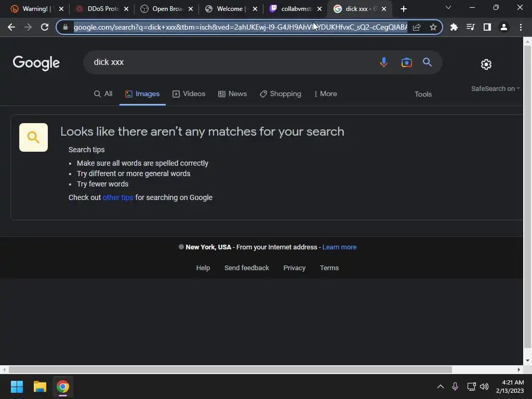The image size is (532, 399).
Task: Start a voice search with the microphone
Action: 384,62
